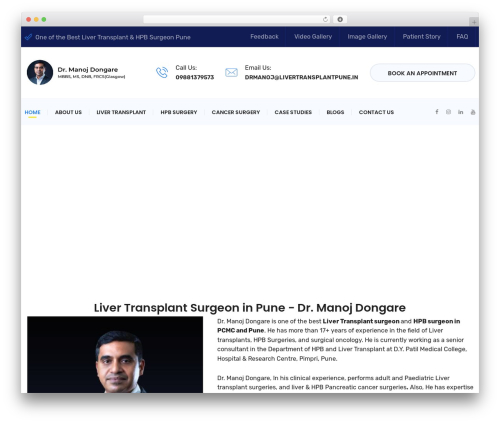Viewport: 500px width, 423px height.
Task: Click Book An Appointment button
Action: point(422,73)
